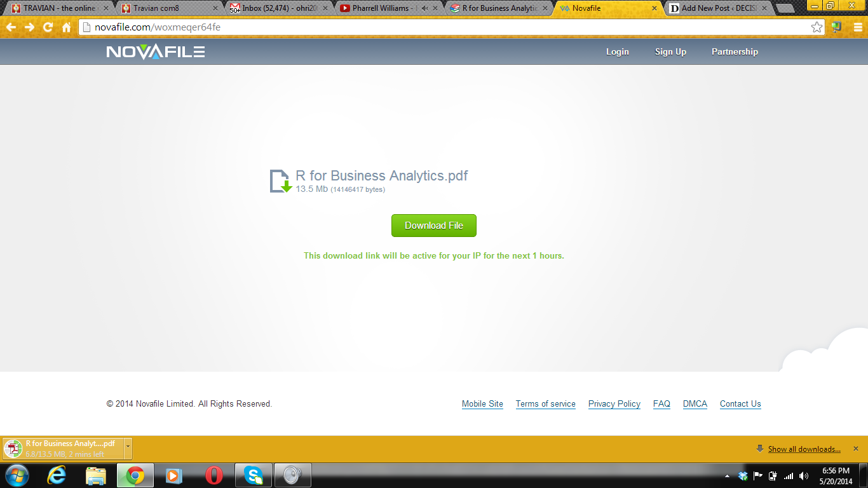Screen dimensions: 868x488
Task: Go to the browser home page
Action: (x=67, y=27)
